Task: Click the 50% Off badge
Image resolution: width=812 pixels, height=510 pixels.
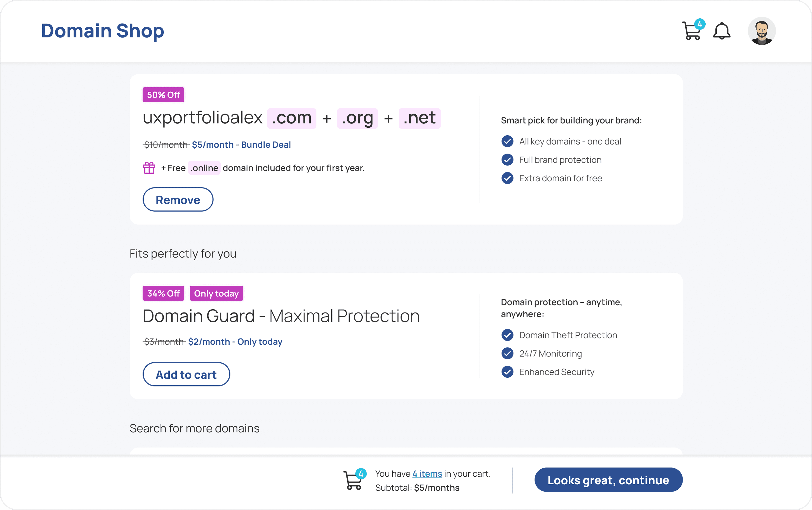Action: 163,95
